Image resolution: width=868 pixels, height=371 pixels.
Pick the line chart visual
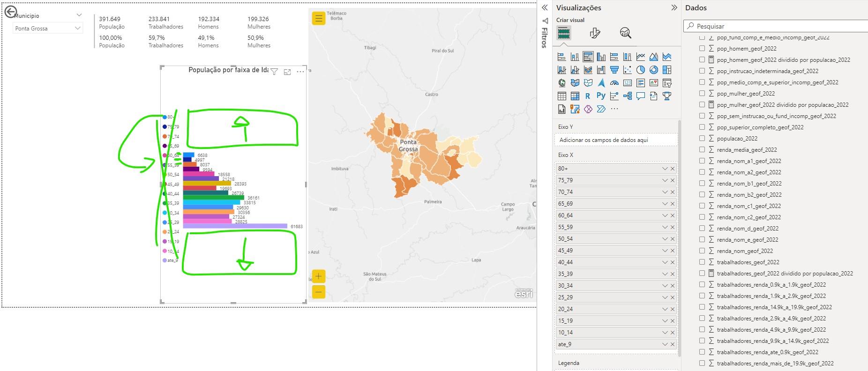(641, 57)
